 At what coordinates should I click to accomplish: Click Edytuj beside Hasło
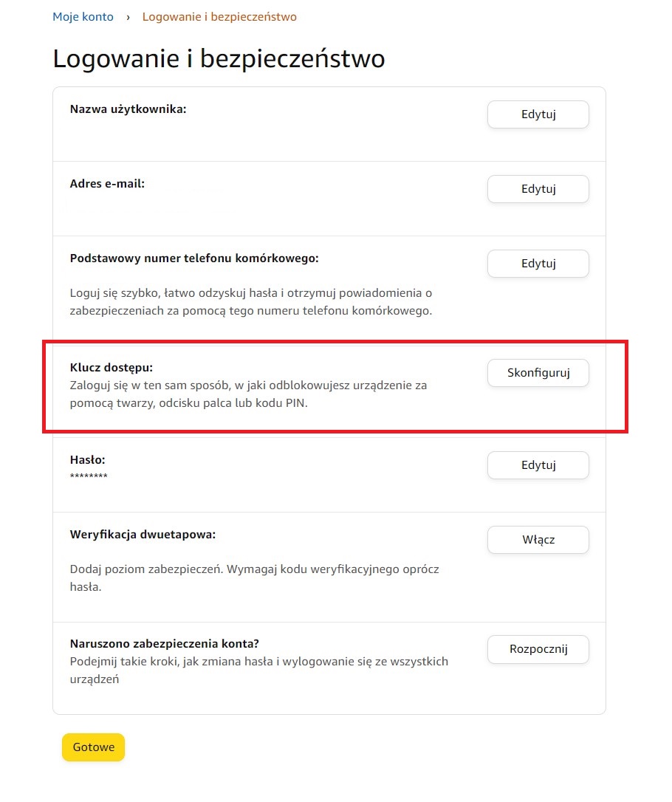pos(538,465)
